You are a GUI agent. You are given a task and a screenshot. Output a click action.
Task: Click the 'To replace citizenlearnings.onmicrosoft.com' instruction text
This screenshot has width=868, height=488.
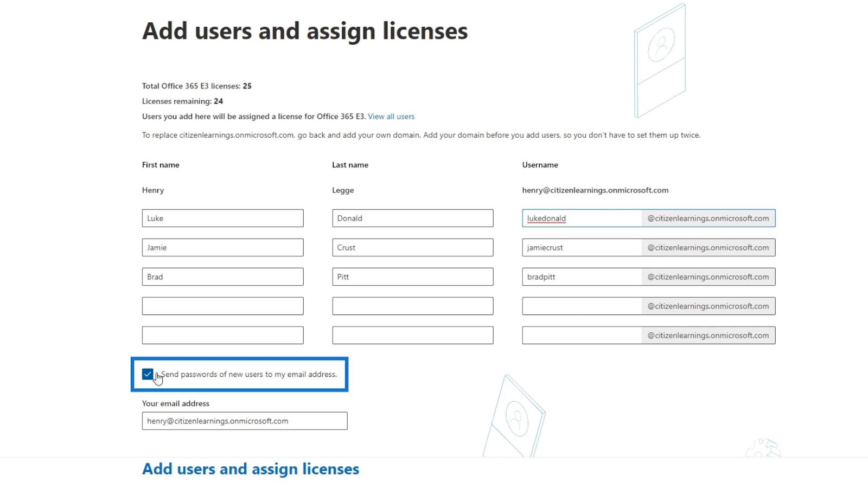421,135
